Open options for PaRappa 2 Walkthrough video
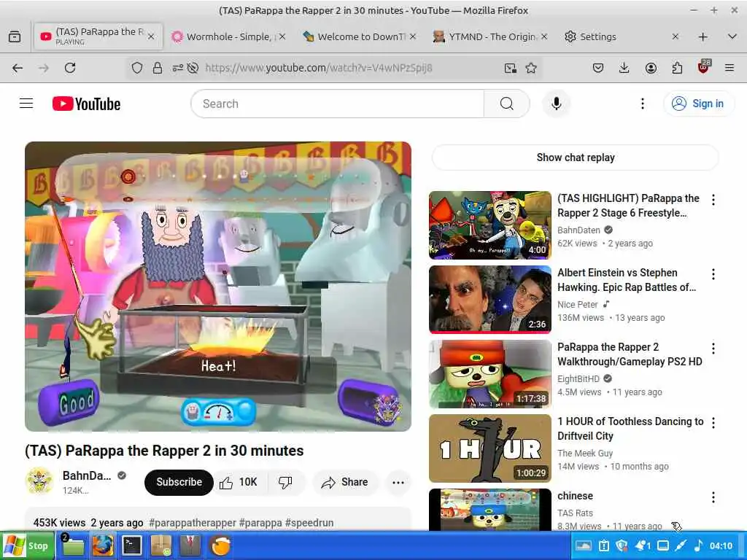 pos(713,349)
